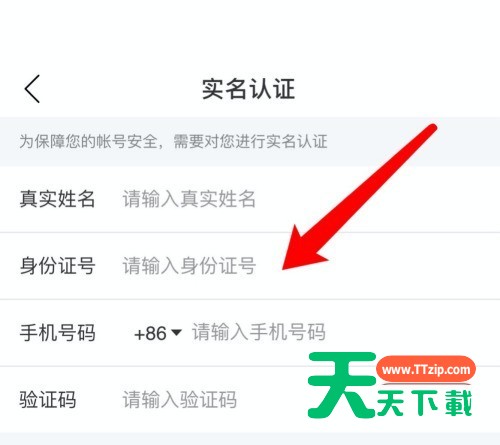Select the 手机号码 label
This screenshot has height=445, width=500.
(57, 333)
